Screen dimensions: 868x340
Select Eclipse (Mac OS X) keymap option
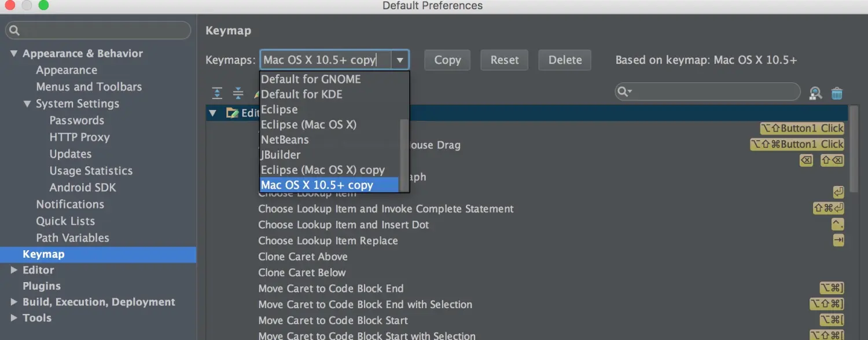[x=330, y=125]
